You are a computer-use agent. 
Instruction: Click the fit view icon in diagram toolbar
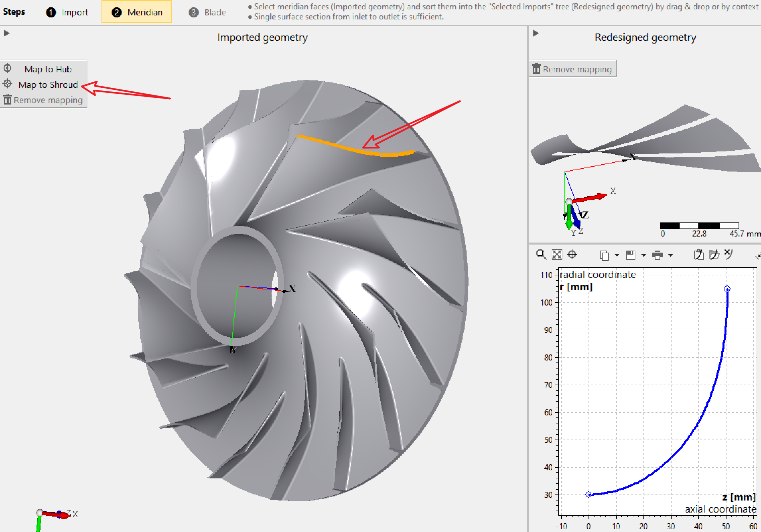[x=557, y=255]
